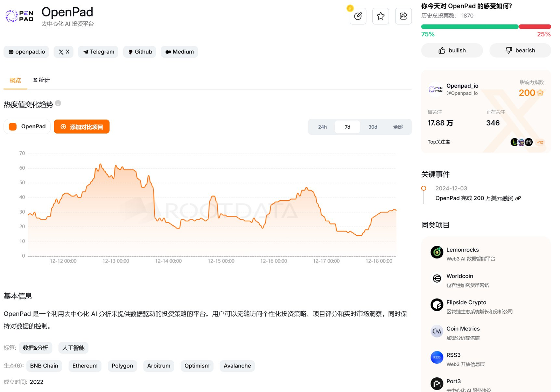Click the 2024-12-03 event timeline marker
The width and height of the screenshot is (560, 392).
[x=424, y=188]
